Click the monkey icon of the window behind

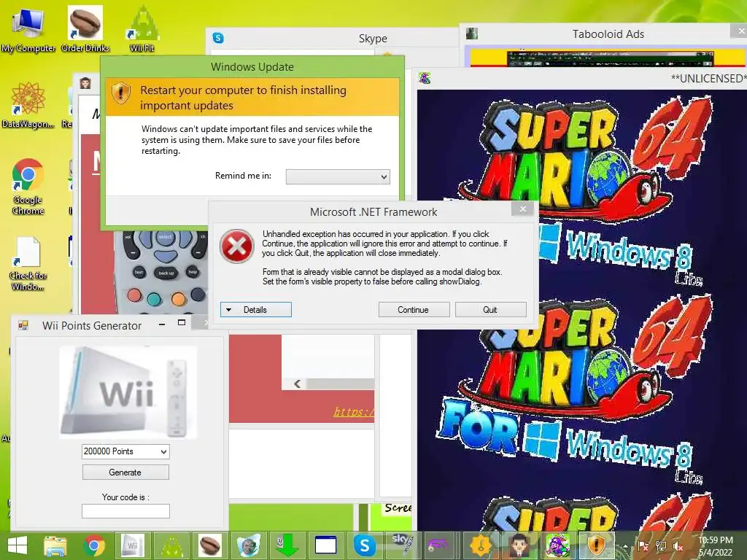[85, 83]
